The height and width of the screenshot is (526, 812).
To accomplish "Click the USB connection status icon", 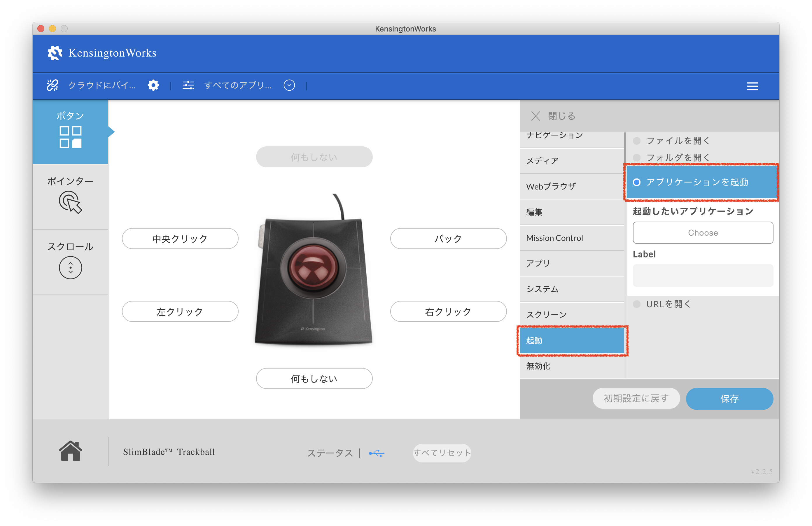I will click(x=376, y=453).
